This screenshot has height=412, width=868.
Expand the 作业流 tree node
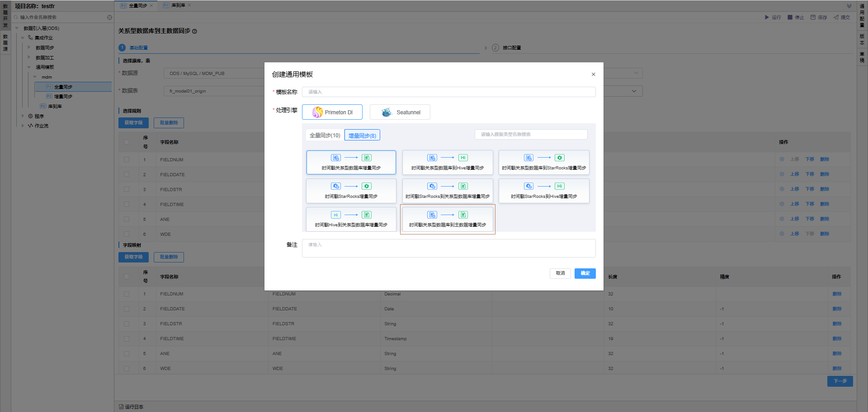coord(23,126)
